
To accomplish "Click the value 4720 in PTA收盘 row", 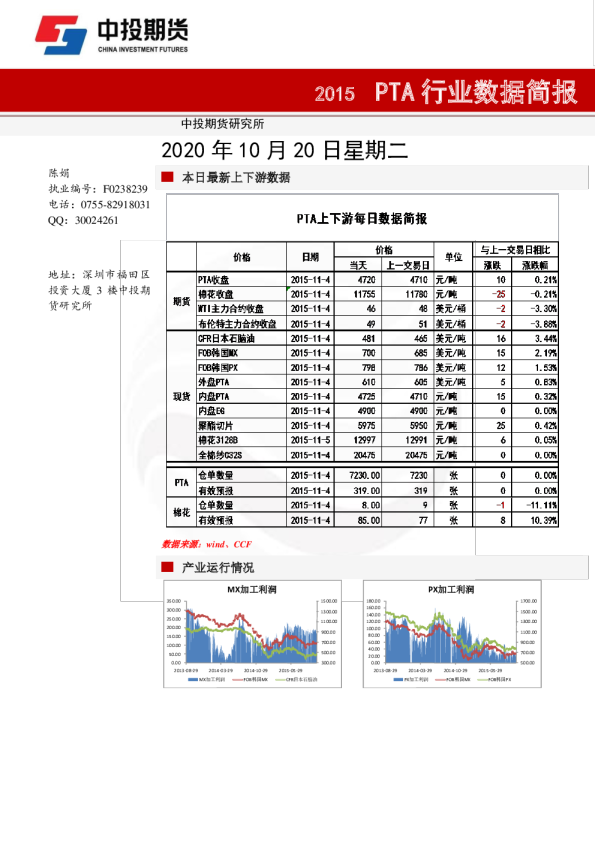I will 366,280.
